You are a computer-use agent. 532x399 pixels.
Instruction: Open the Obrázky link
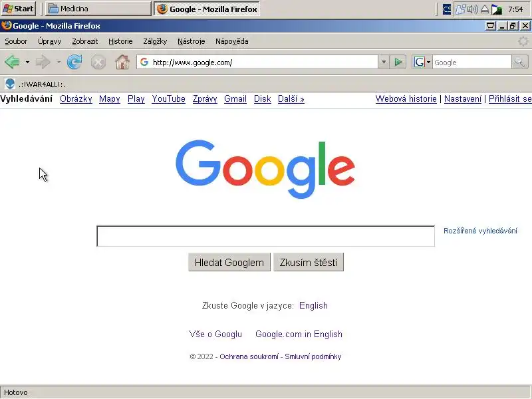(x=76, y=98)
